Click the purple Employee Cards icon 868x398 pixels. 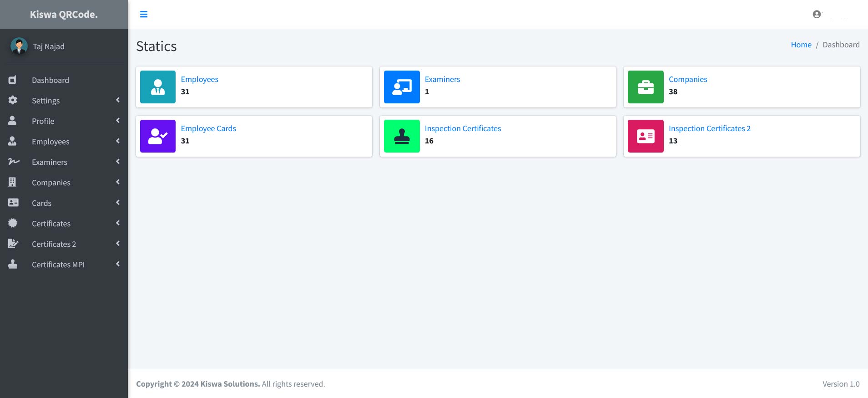(x=158, y=136)
